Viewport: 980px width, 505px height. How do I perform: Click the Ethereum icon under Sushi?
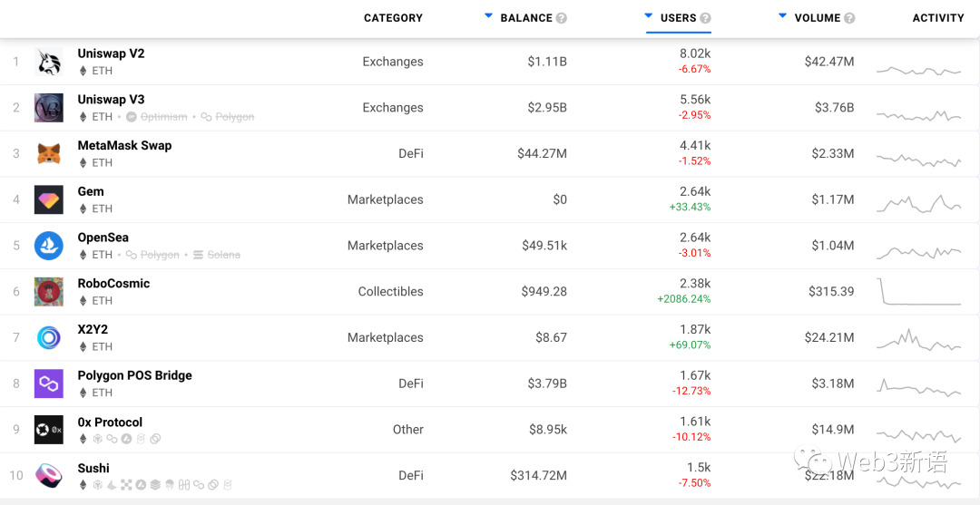point(83,484)
